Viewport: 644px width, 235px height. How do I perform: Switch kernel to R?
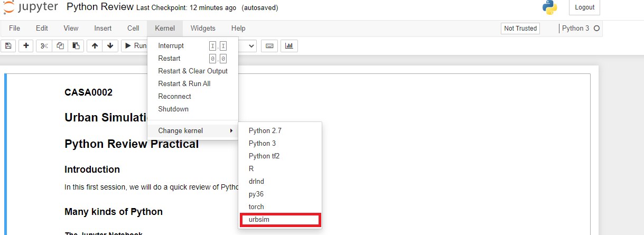click(x=280, y=169)
